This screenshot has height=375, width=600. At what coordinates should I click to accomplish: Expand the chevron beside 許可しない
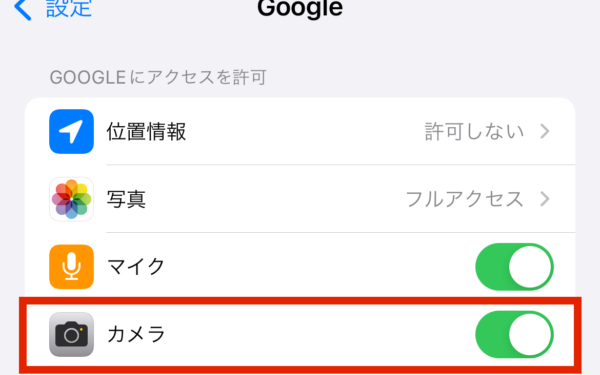545,131
